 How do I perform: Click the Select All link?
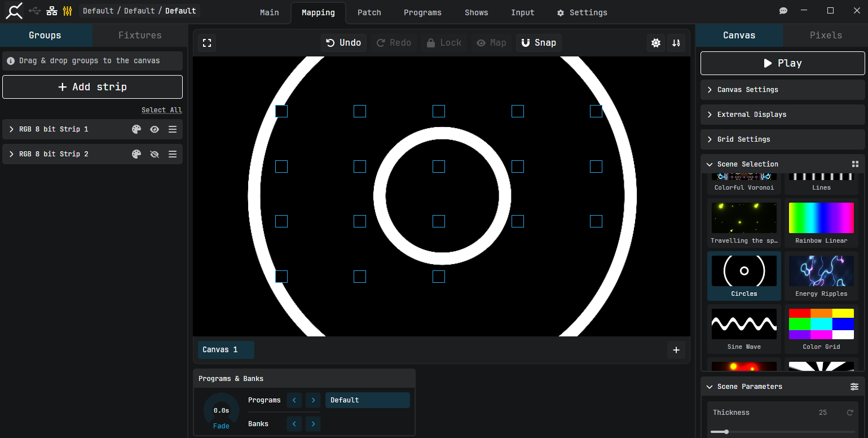162,110
